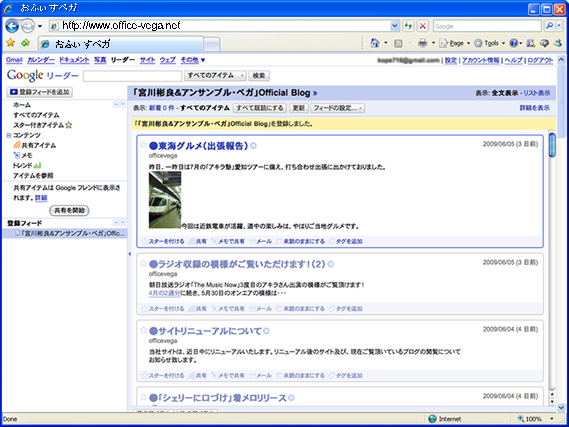The width and height of the screenshot is (569, 427).
Task: Expand その他 menu in Google bar
Action: pyautogui.click(x=193, y=60)
